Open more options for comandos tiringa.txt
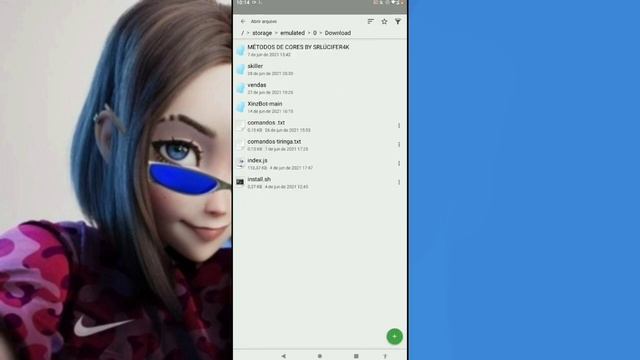 (x=399, y=144)
